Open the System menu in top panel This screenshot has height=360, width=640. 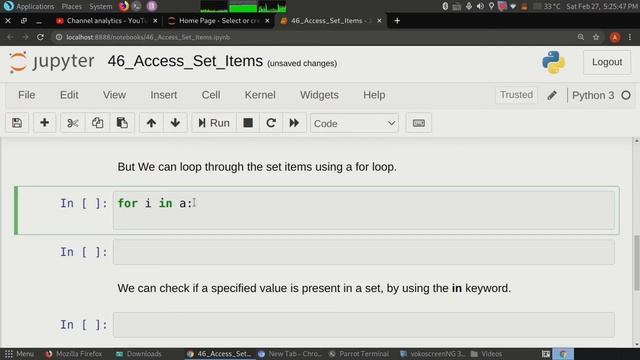pos(100,6)
